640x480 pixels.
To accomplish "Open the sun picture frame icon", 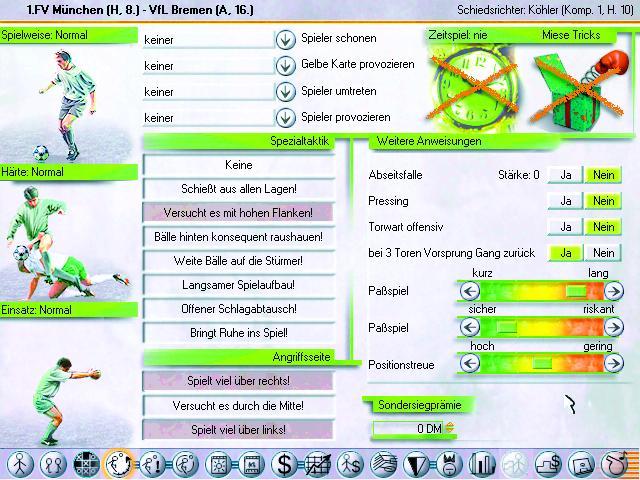I will (x=218, y=464).
